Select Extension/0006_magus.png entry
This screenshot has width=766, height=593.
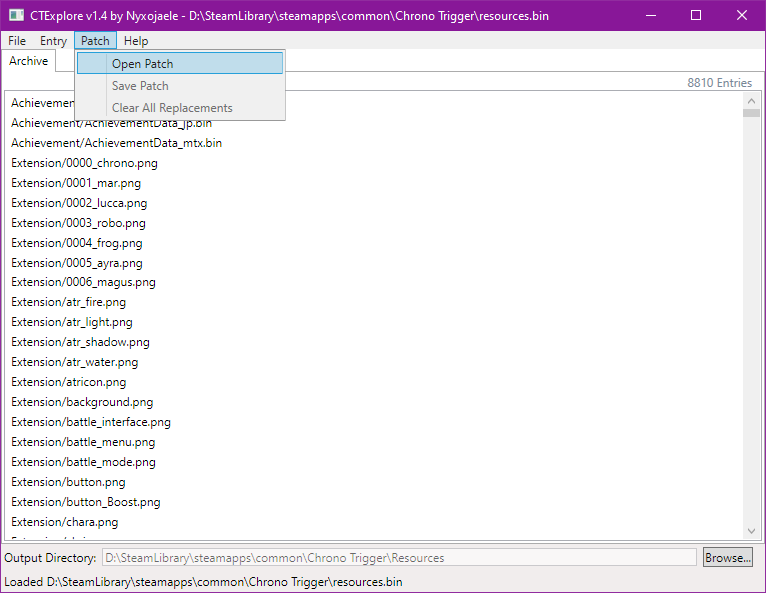point(83,282)
